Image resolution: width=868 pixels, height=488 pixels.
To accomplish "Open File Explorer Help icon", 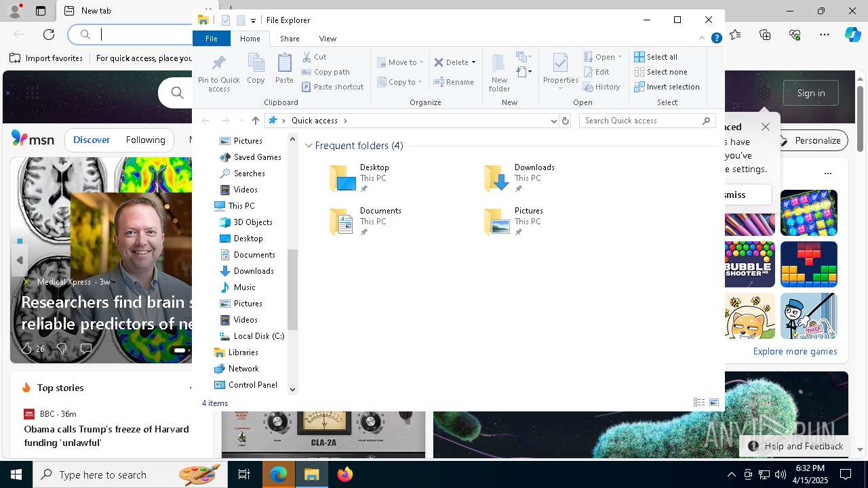I will (x=716, y=39).
